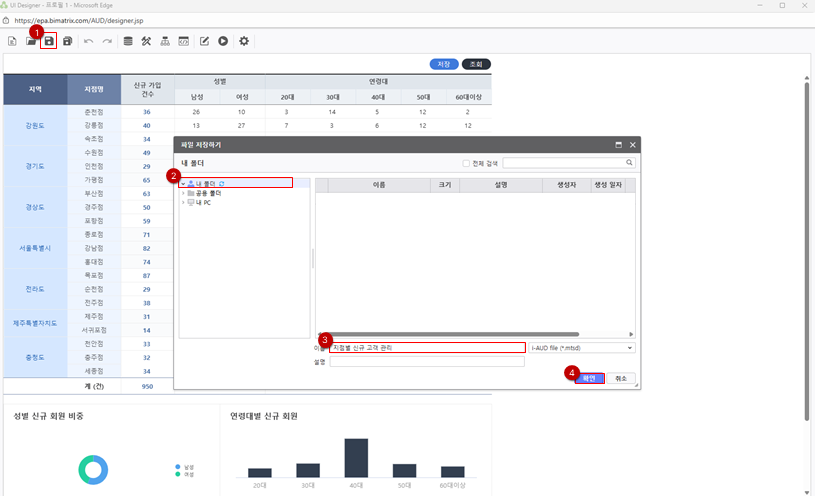Click the Save As toolbar icon
Screen dimensions: 815x496
point(67,41)
